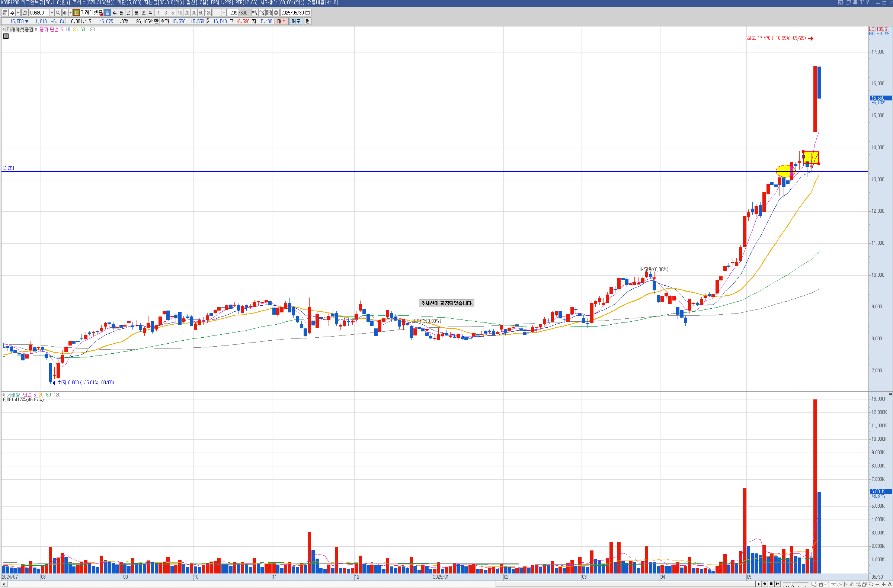The height and width of the screenshot is (588, 893).
Task: Switch to weekly (주) chart period
Action: click(x=115, y=13)
